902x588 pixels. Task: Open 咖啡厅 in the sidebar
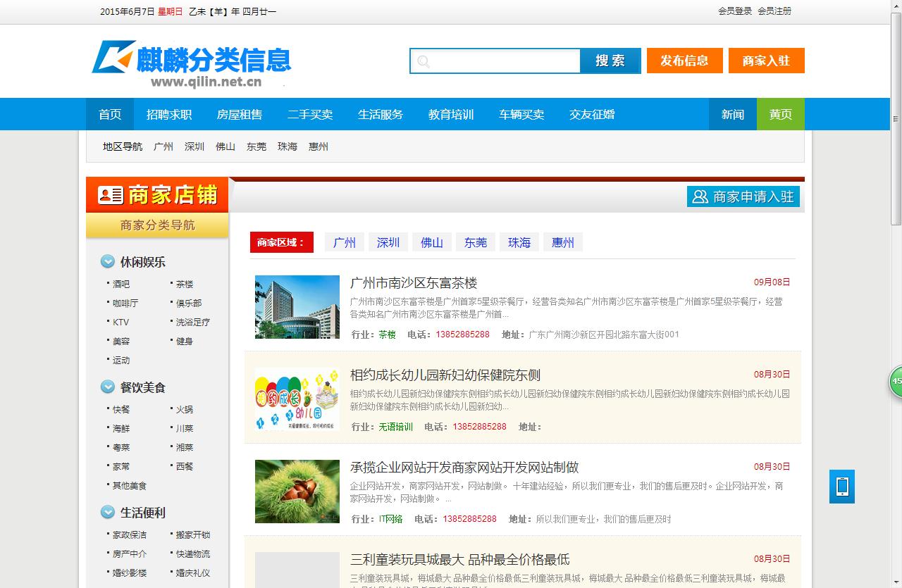pyautogui.click(x=125, y=304)
